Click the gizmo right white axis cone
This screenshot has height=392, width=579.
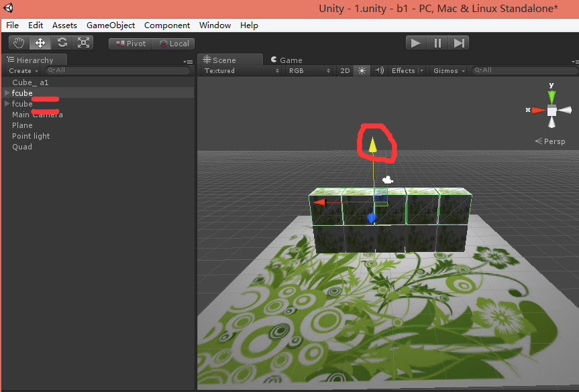565,110
